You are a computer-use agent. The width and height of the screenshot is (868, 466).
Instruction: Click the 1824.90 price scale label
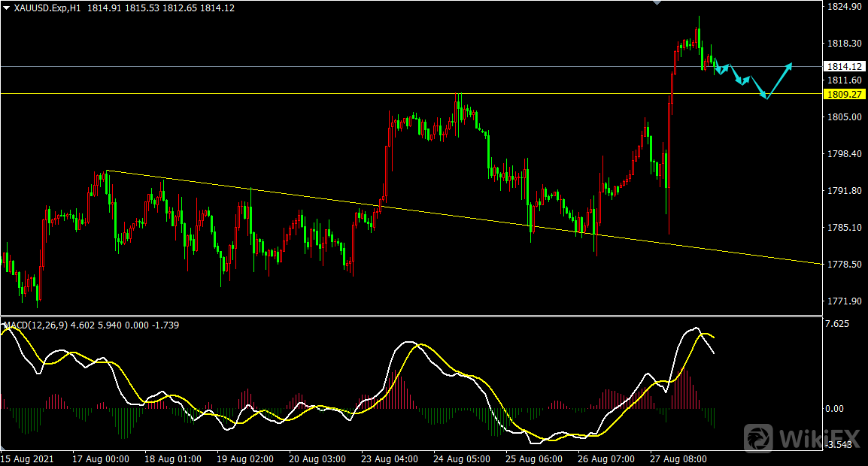pos(843,7)
